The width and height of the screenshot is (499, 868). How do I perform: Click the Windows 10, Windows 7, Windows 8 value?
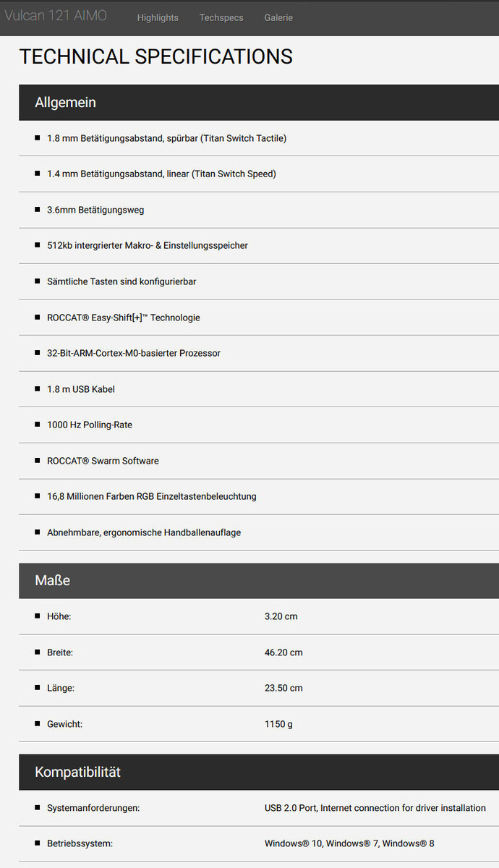(x=349, y=843)
